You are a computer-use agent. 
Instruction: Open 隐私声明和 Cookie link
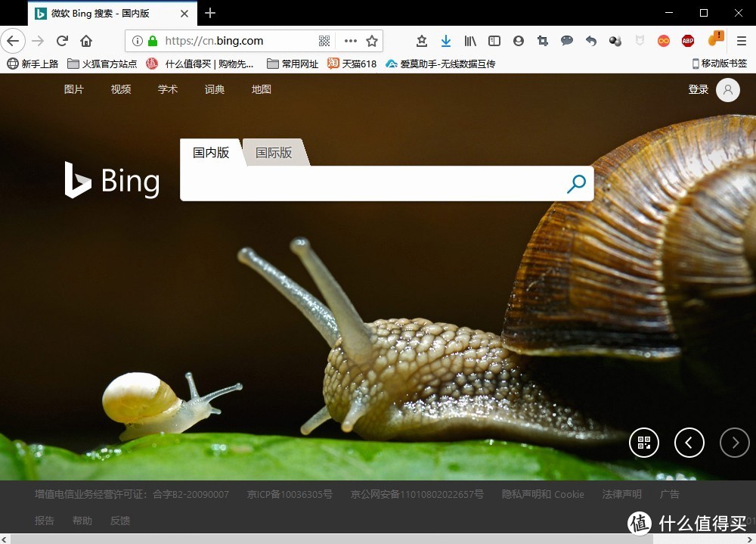[x=543, y=494]
